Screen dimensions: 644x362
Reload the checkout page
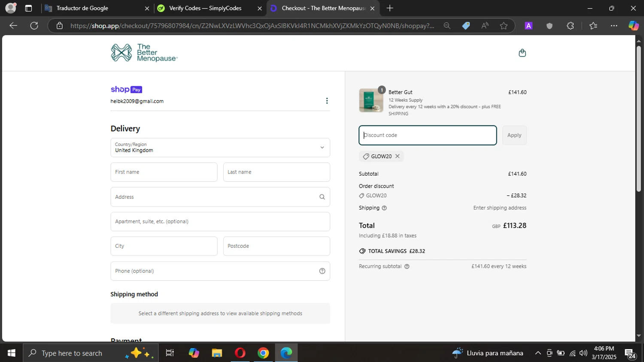click(34, 26)
